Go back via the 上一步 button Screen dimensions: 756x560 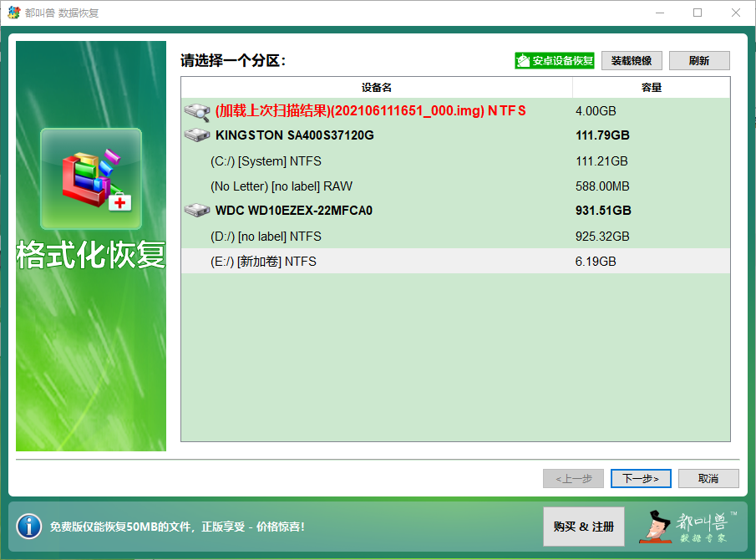pyautogui.click(x=573, y=478)
